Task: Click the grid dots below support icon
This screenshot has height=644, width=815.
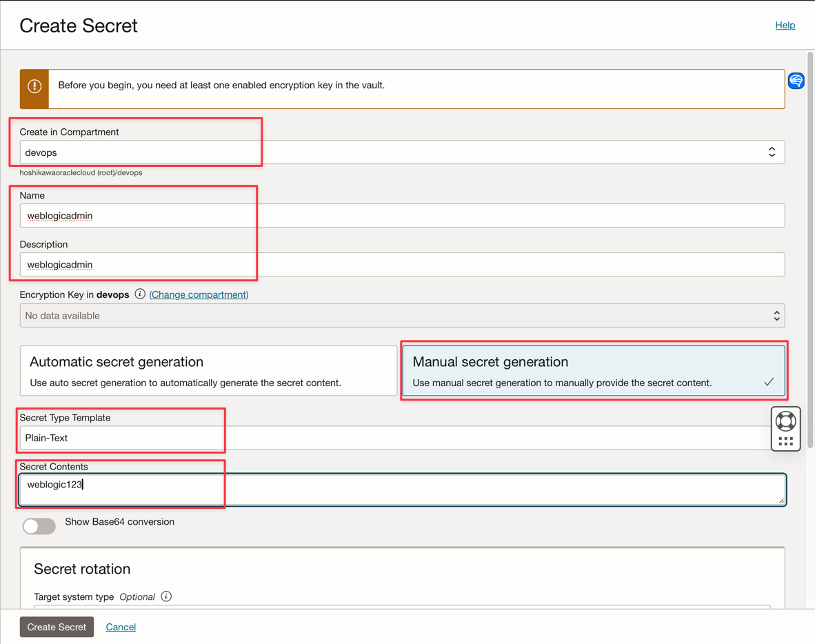Action: [x=785, y=441]
